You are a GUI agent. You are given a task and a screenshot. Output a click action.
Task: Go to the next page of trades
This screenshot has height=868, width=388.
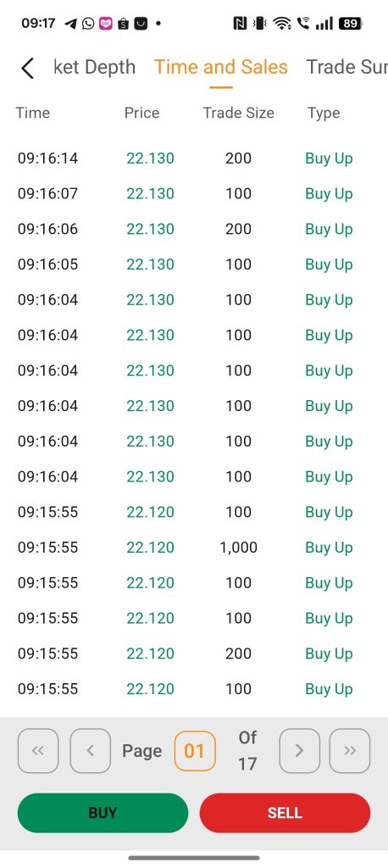point(299,751)
